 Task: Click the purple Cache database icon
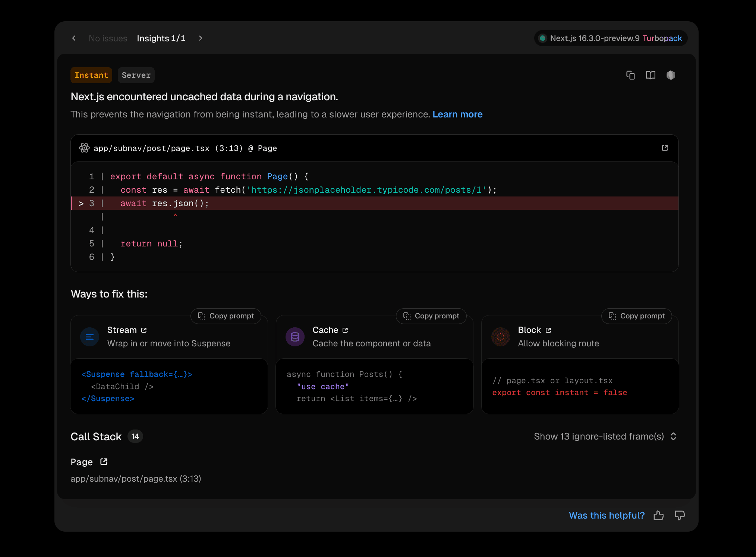tap(295, 337)
